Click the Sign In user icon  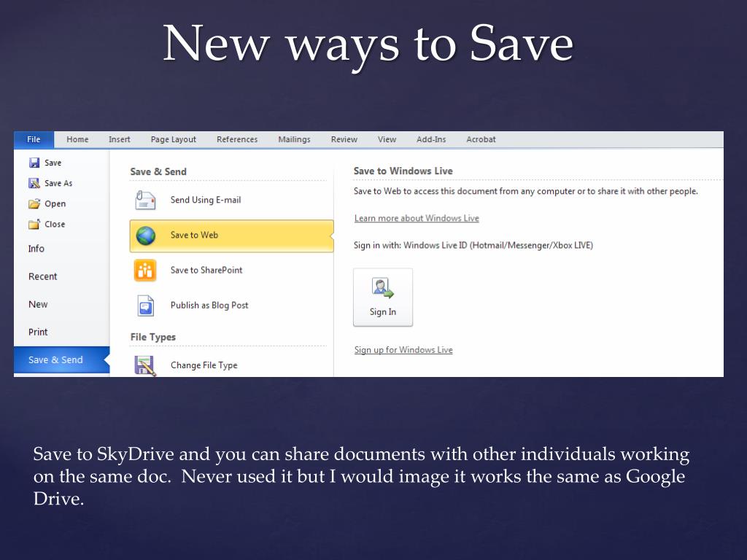pyautogui.click(x=382, y=287)
